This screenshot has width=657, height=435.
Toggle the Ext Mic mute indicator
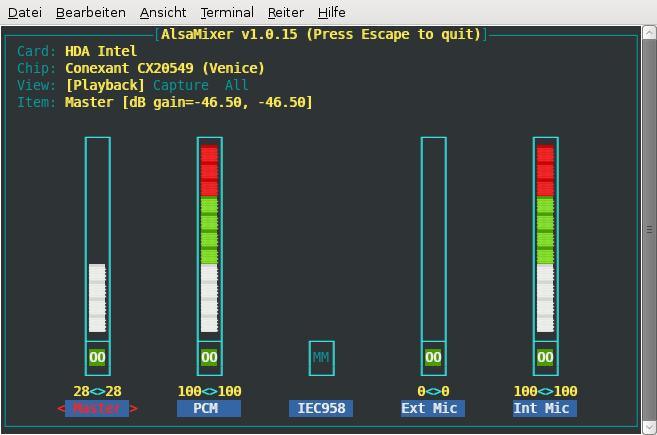click(433, 357)
